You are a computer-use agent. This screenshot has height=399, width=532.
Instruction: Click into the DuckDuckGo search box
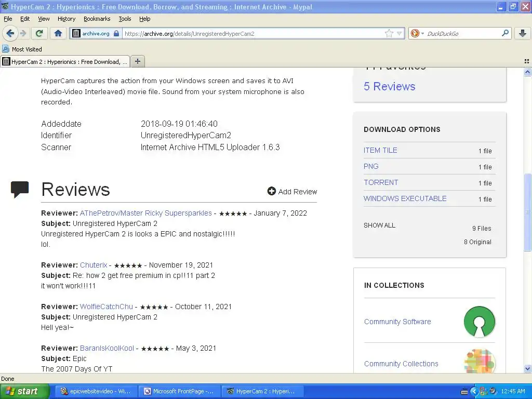462,33
